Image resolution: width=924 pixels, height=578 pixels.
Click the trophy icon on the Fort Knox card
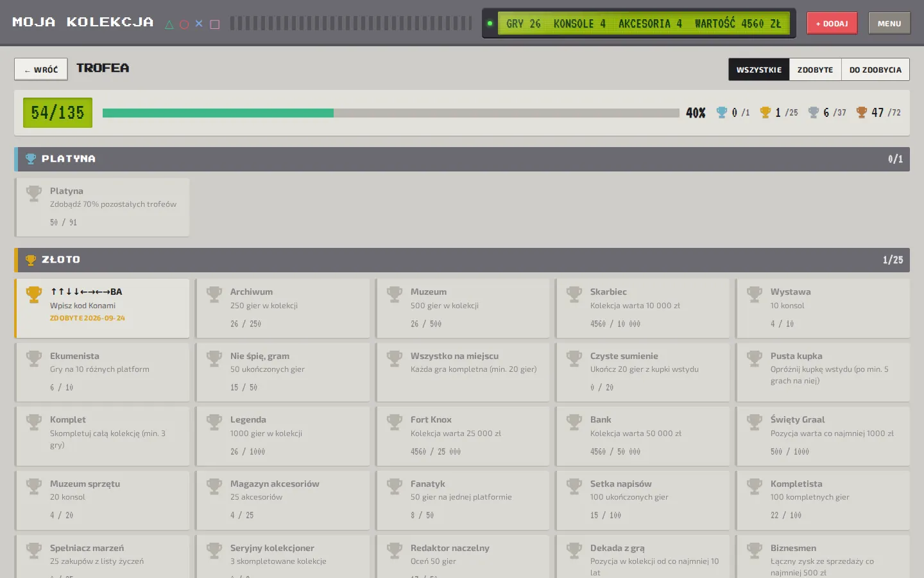(x=395, y=422)
